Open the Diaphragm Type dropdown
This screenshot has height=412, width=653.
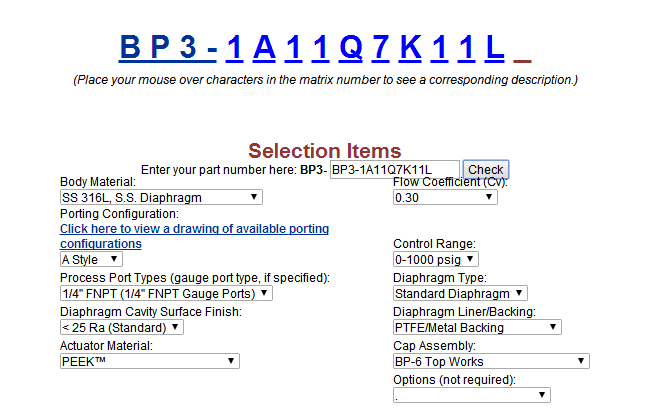click(460, 293)
